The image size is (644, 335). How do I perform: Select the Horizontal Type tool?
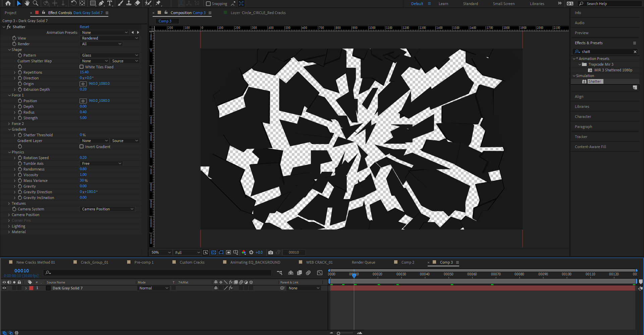click(110, 4)
